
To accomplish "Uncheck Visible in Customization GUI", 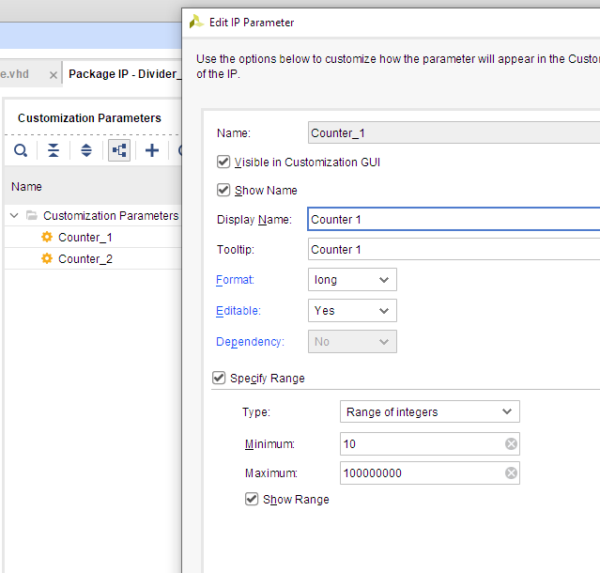I will click(x=223, y=162).
